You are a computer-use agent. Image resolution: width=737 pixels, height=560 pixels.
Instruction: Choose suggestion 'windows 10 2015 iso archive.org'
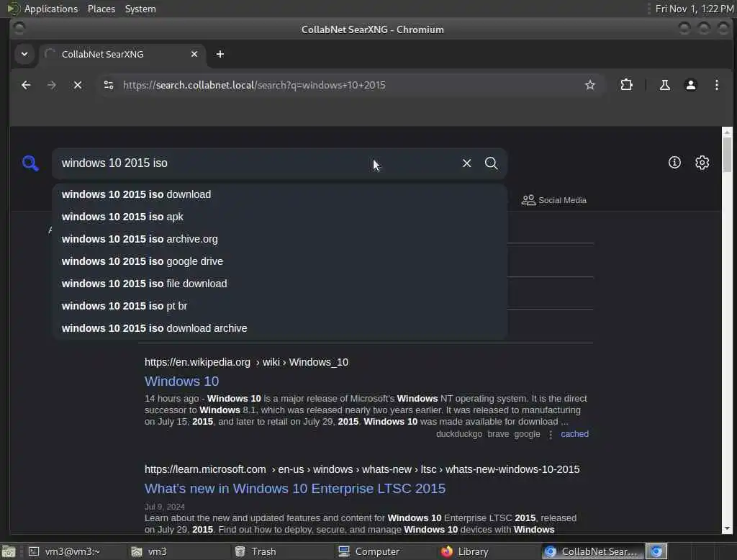pos(280,239)
